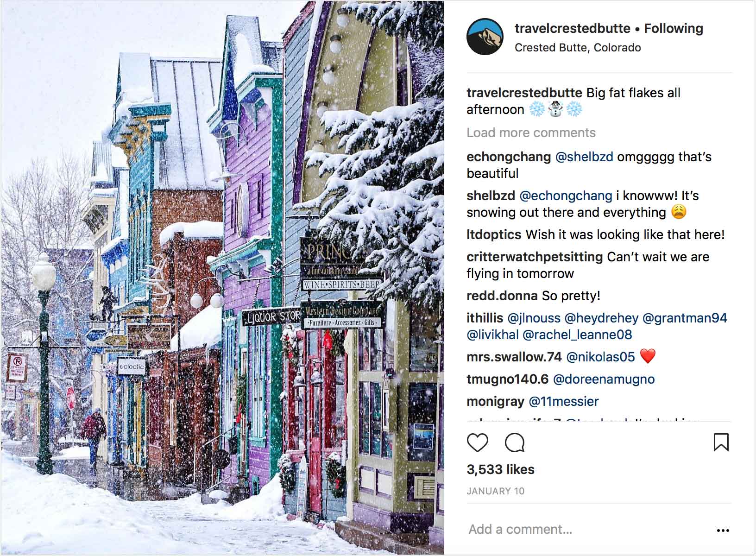Click the comment speech bubble icon
This screenshot has width=756, height=556.
(514, 443)
